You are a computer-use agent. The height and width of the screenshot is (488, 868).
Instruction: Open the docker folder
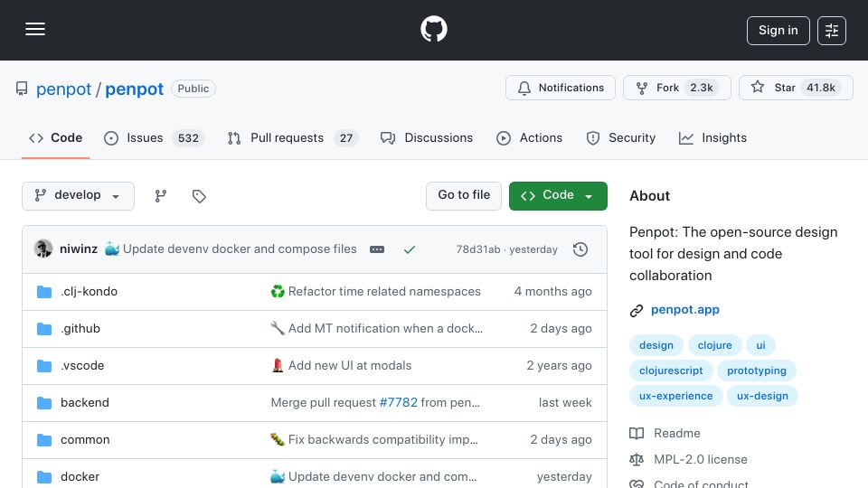point(80,477)
